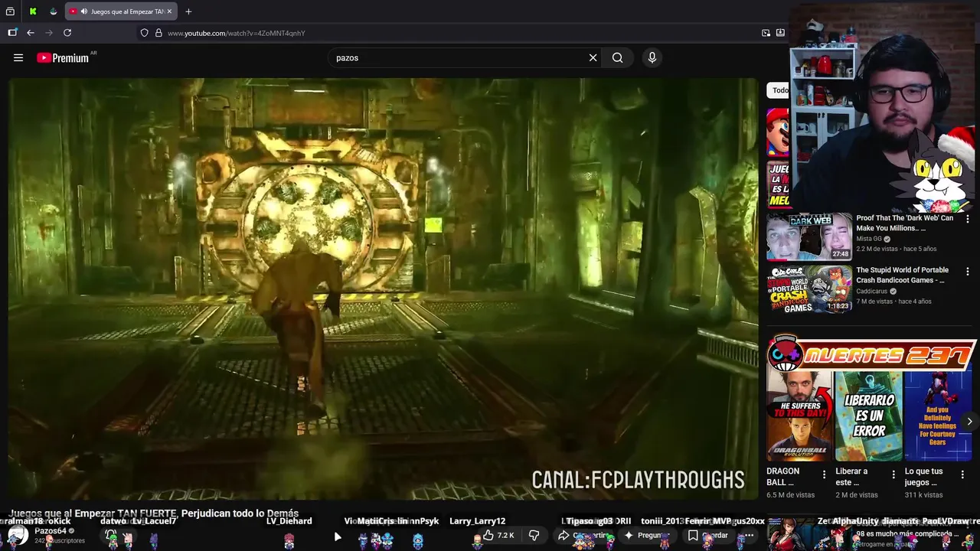Open options menu for Dark Web video

pos(968,220)
